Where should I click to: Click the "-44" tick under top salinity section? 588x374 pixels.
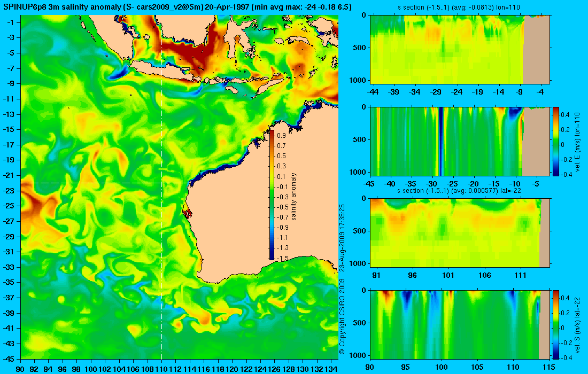(373, 91)
